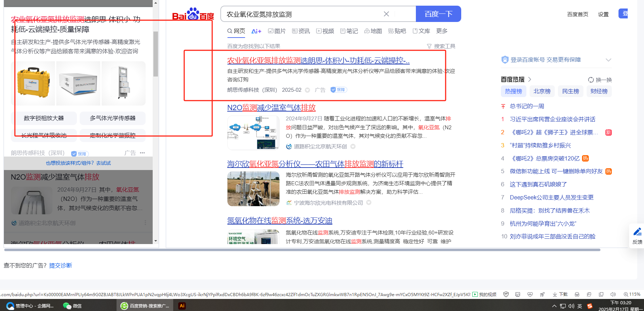644x311 pixels.
Task: Click the 多气体光学传感器 button in ad preview
Action: (113, 118)
